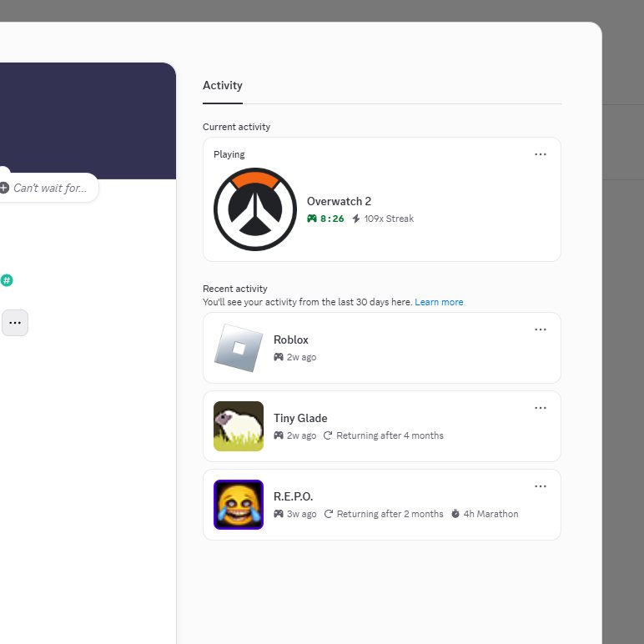
Task: Open the Learn more link
Action: coord(439,302)
